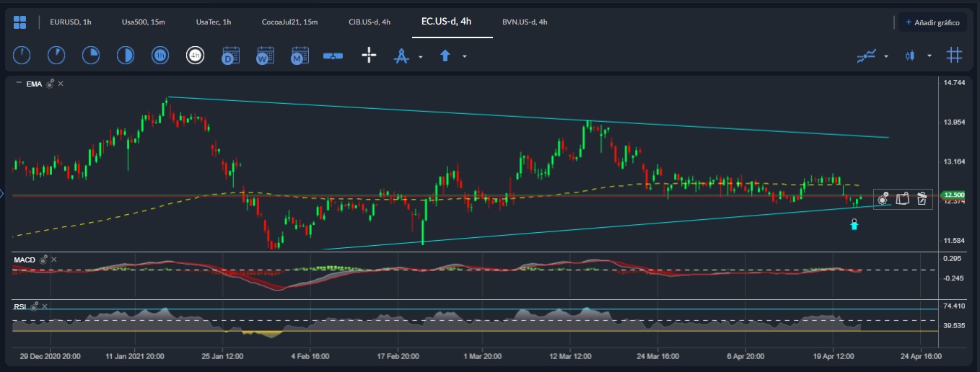Open the indicators menu icon

[867, 55]
